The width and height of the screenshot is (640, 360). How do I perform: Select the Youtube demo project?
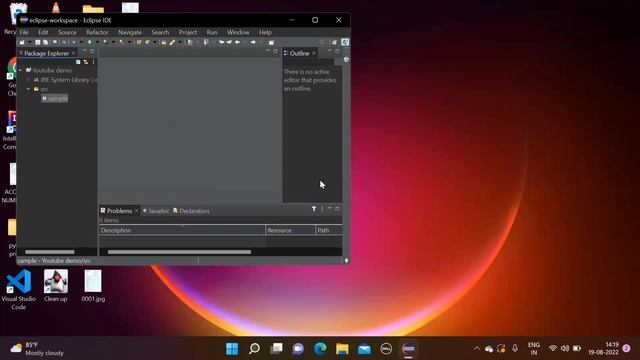click(49, 70)
